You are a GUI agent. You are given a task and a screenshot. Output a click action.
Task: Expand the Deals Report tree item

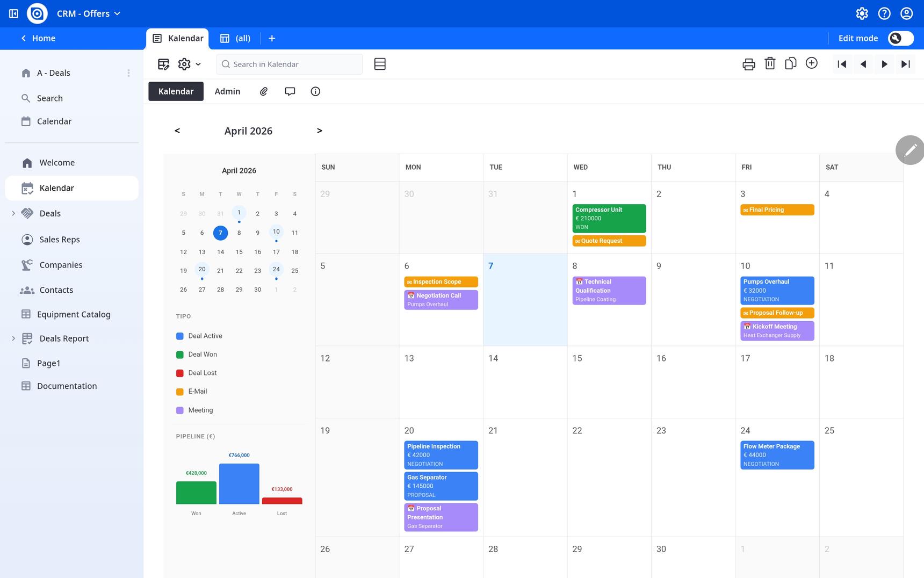point(13,338)
